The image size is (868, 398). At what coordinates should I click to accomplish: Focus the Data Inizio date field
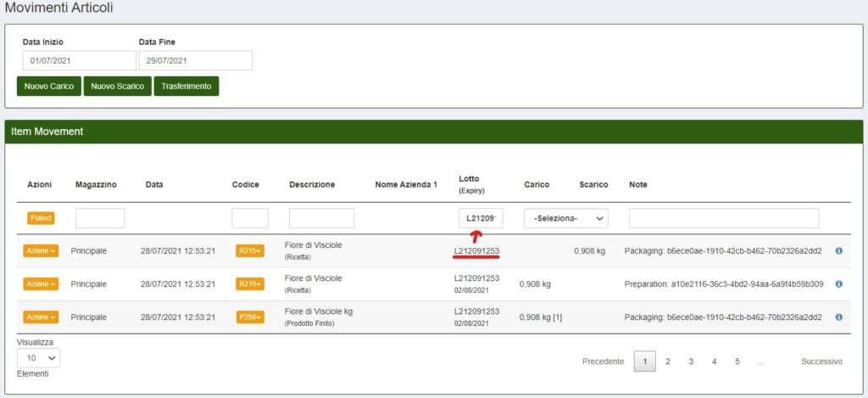point(79,61)
